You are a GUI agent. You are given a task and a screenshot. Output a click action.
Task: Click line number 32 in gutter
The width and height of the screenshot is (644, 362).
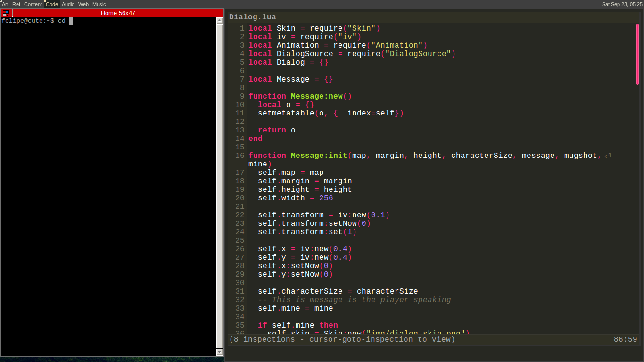click(x=239, y=300)
